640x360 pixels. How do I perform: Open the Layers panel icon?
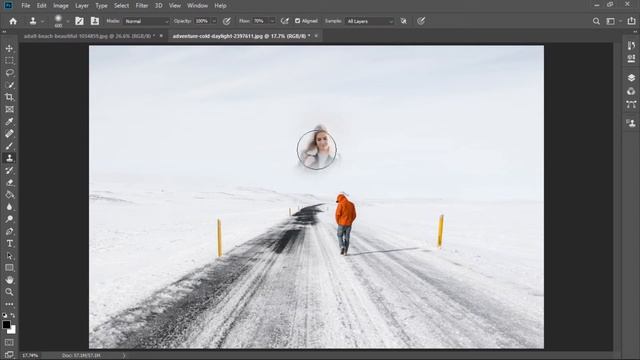tap(631, 78)
